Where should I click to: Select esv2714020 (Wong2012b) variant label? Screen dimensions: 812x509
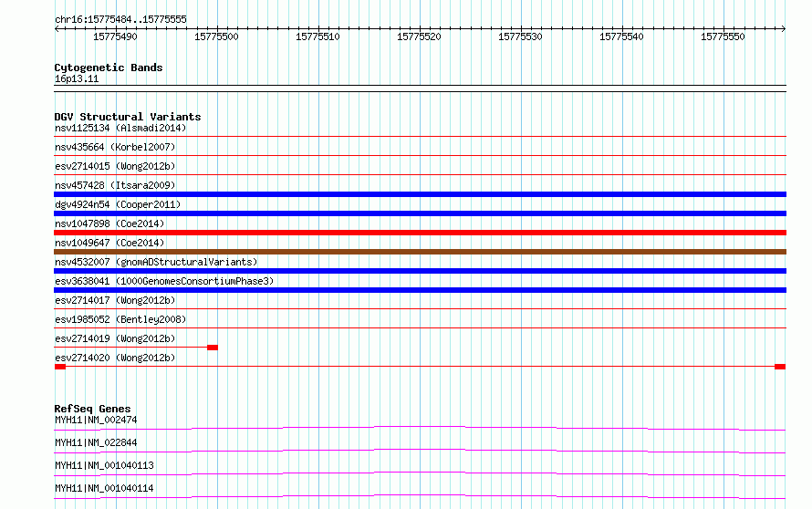[115, 358]
